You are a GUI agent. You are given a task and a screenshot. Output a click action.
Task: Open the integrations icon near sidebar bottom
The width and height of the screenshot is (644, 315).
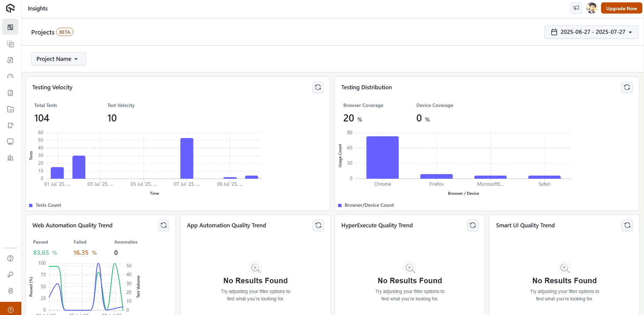click(10, 291)
